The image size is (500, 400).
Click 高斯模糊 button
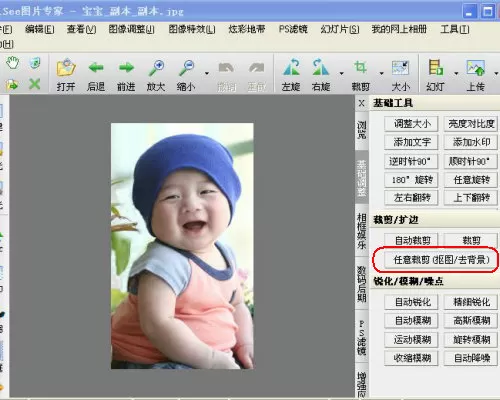pos(471,321)
